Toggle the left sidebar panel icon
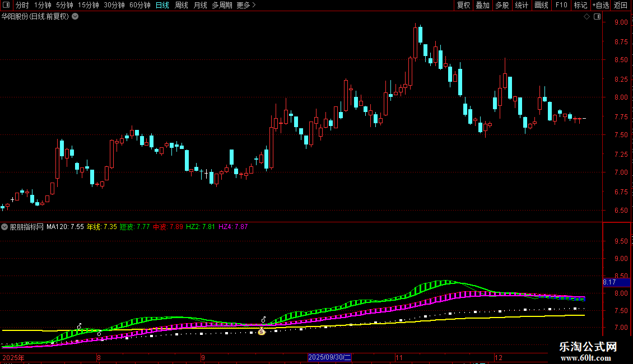 point(6,5)
